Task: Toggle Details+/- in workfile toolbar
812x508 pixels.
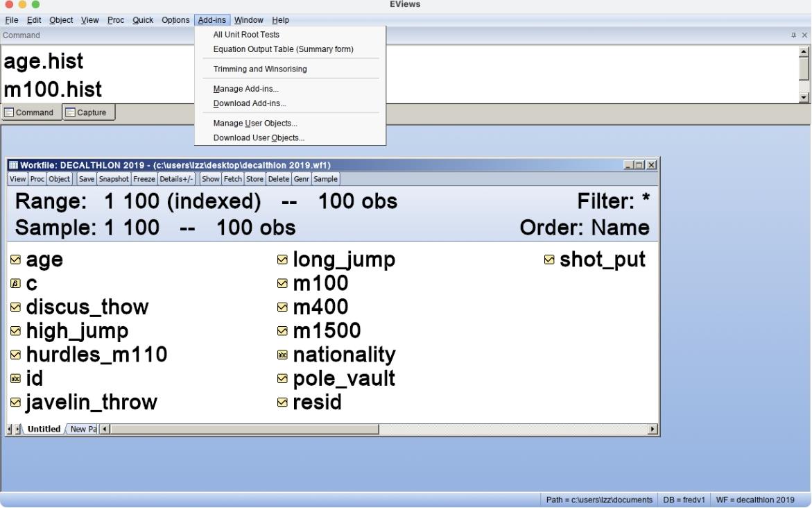Action: [x=177, y=179]
